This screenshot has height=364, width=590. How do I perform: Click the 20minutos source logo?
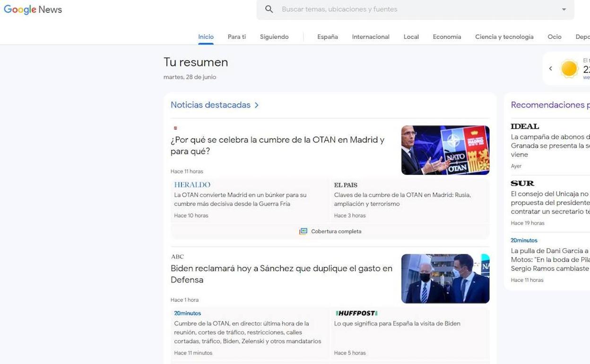click(187, 313)
